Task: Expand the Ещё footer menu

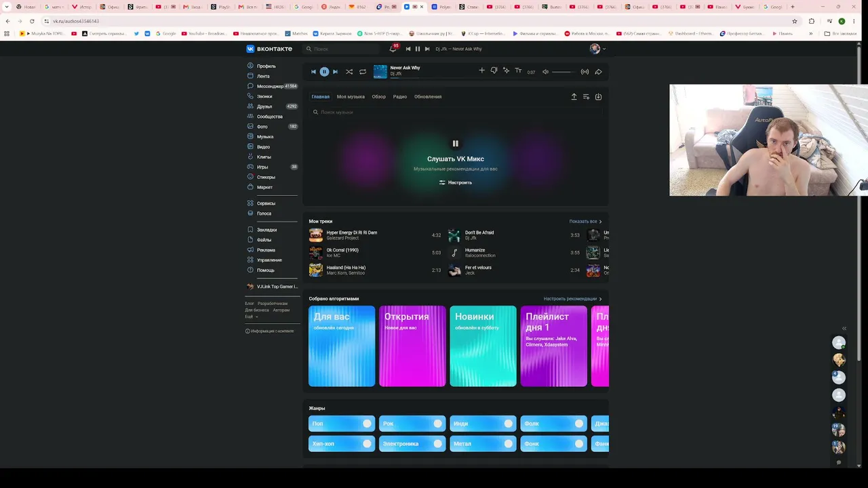Action: click(252, 317)
